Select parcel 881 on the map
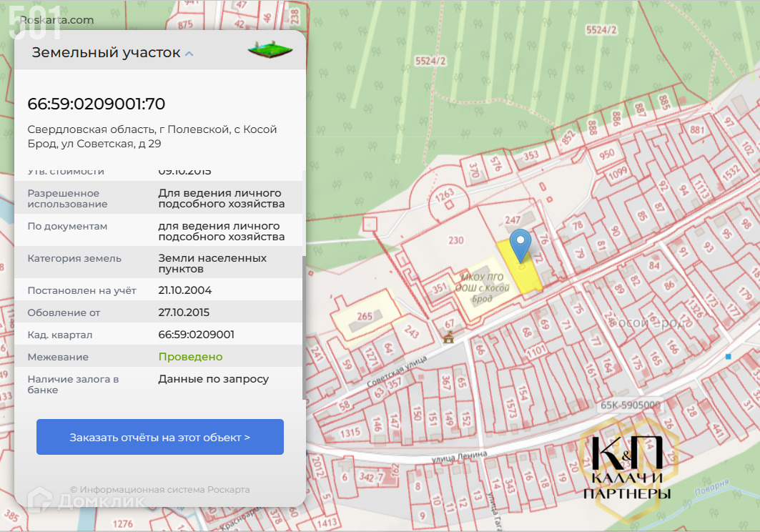 coord(697,129)
